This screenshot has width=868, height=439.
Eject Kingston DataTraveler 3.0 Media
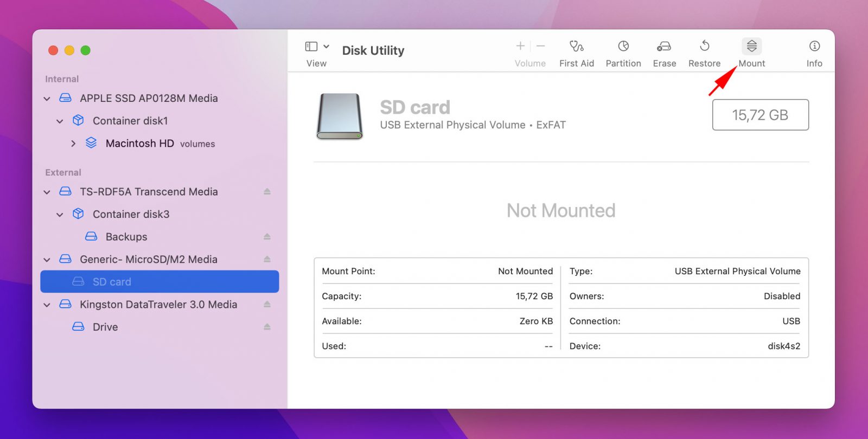[x=267, y=304]
